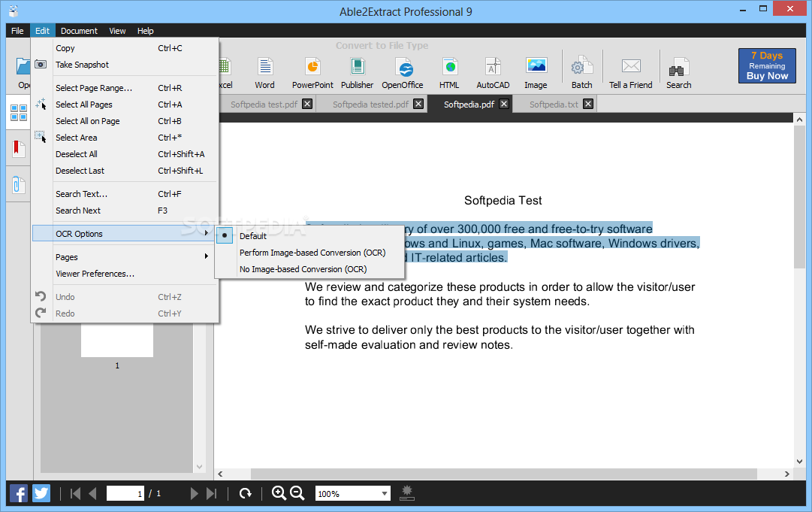Open the View menu
The image size is (812, 512).
coord(117,31)
